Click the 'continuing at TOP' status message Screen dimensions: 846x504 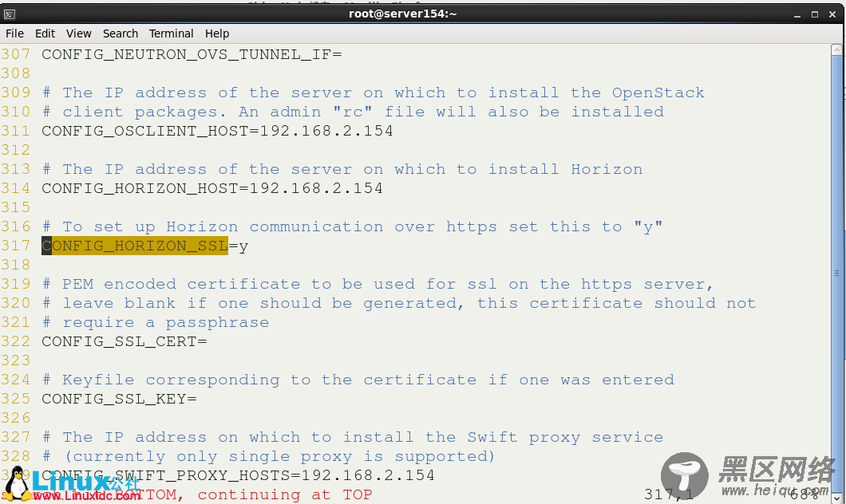(284, 494)
